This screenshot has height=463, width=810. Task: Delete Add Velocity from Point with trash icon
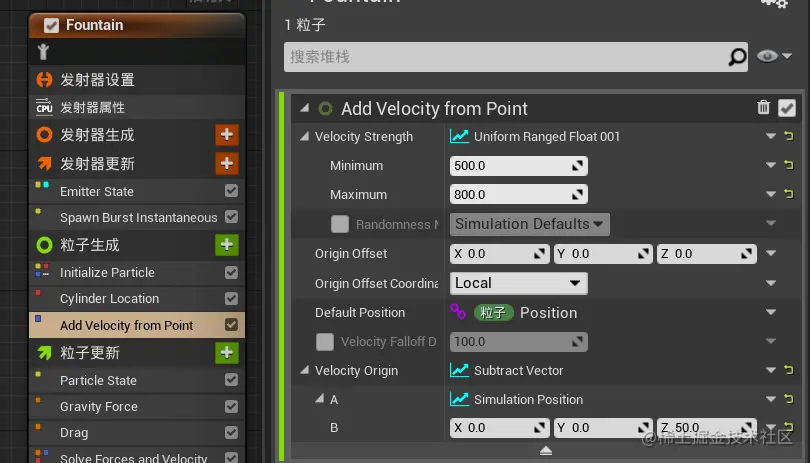pos(763,107)
